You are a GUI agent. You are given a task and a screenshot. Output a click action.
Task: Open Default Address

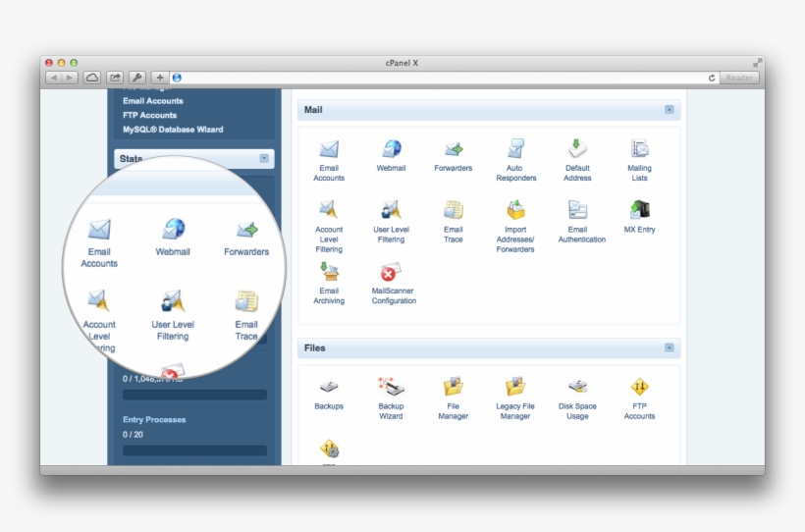coord(577,159)
